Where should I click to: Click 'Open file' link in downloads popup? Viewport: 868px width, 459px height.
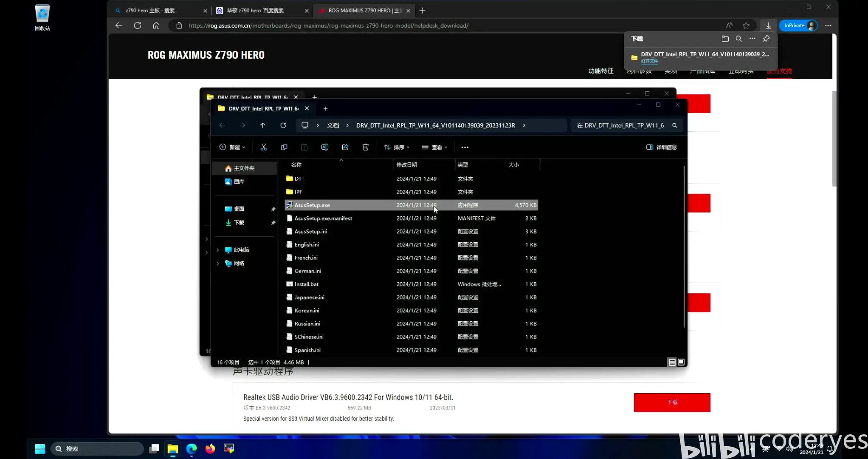tap(650, 61)
